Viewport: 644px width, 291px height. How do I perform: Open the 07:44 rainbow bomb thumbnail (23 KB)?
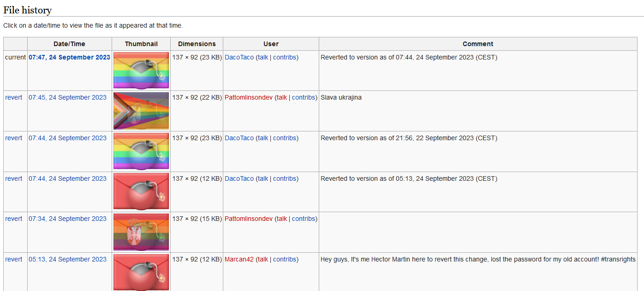coord(141,151)
